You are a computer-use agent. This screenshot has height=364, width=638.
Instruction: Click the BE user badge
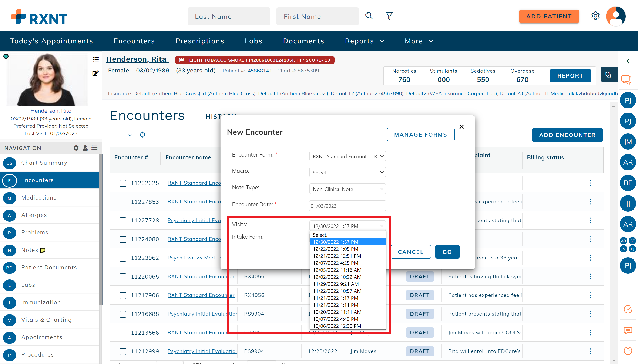tap(628, 183)
